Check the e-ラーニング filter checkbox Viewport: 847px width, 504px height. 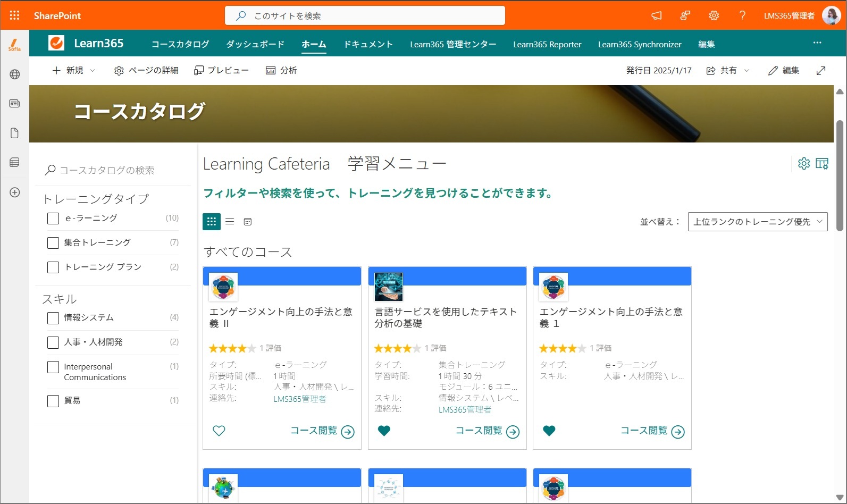53,219
